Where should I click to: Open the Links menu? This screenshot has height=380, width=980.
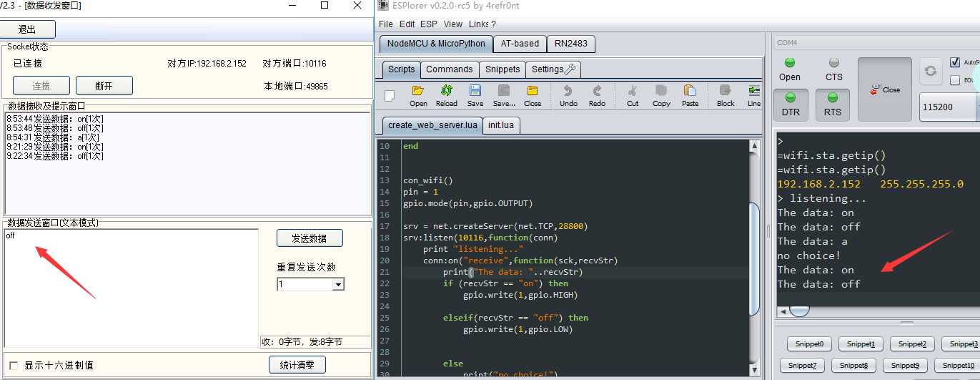478,24
